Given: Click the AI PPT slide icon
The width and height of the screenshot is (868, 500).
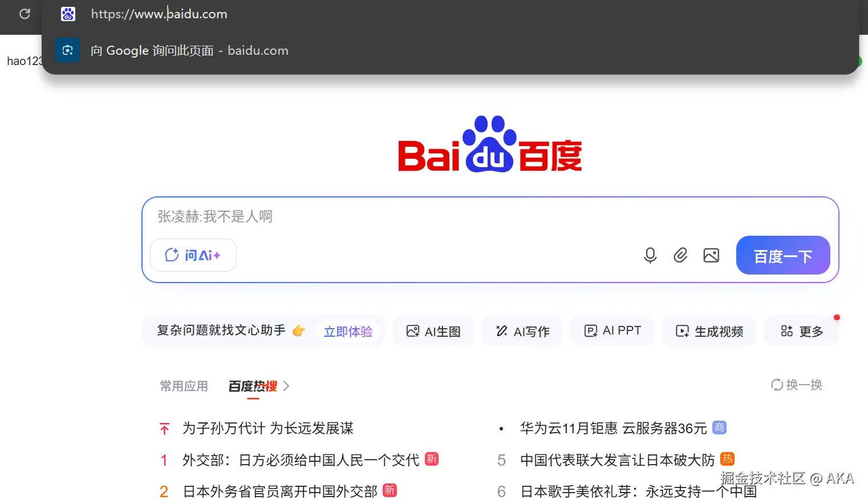Looking at the screenshot, I should click(x=591, y=330).
